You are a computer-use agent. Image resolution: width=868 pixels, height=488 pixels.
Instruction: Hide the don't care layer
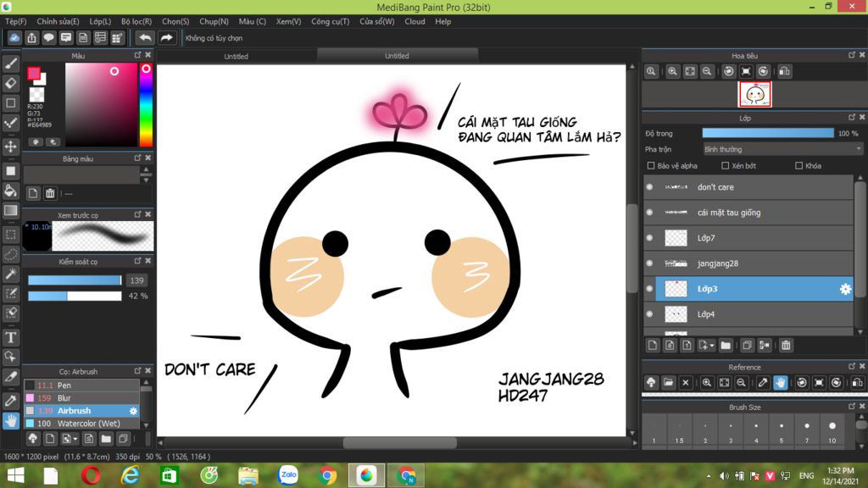point(649,187)
